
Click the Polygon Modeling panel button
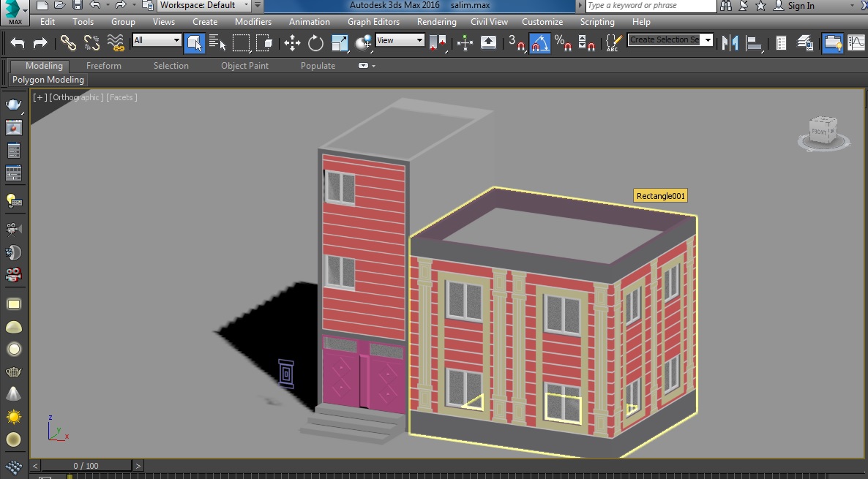[x=48, y=80]
